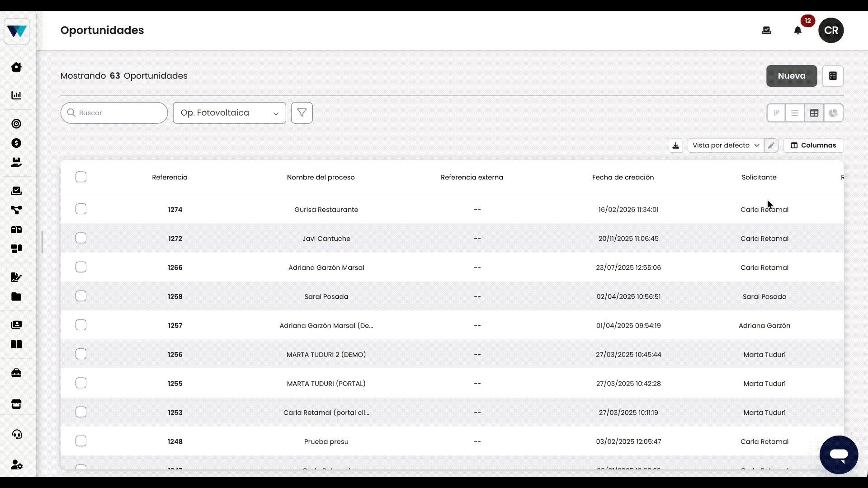Image resolution: width=868 pixels, height=488 pixels.
Task: Open the Columnas button
Action: (x=813, y=145)
